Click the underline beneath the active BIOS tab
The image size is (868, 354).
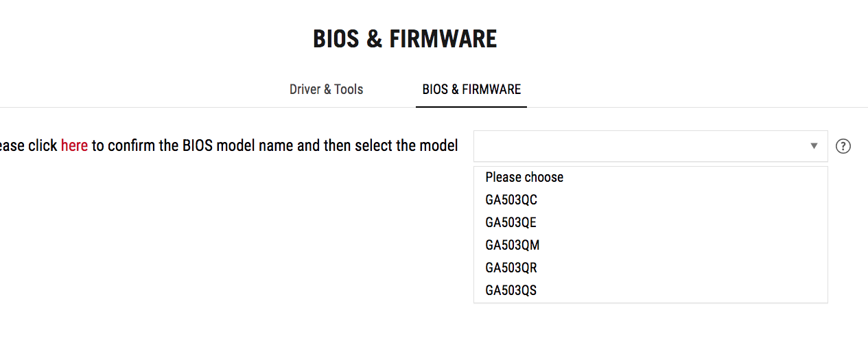[471, 107]
